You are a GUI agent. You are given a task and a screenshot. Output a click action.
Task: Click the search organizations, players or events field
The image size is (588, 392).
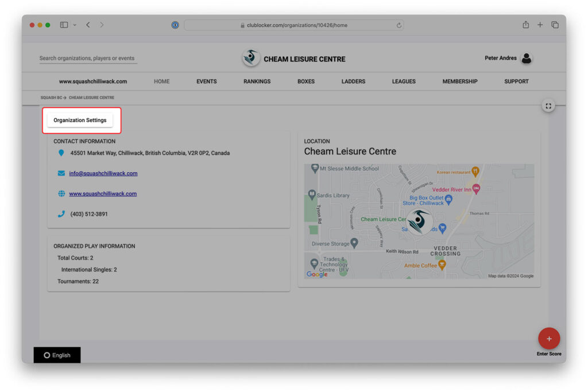coord(88,58)
